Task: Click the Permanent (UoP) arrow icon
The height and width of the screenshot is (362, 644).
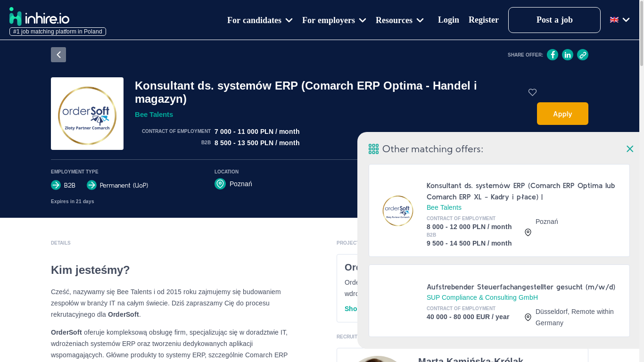Action: [x=91, y=185]
